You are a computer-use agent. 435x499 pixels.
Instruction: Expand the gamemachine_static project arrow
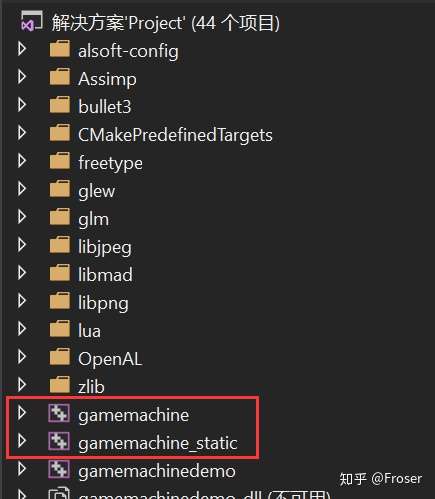pos(22,441)
